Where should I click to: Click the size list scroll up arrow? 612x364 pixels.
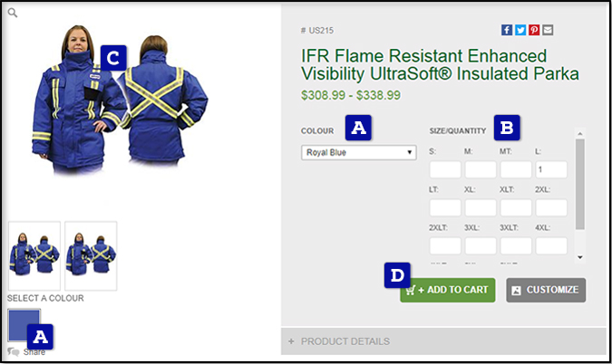pos(580,133)
